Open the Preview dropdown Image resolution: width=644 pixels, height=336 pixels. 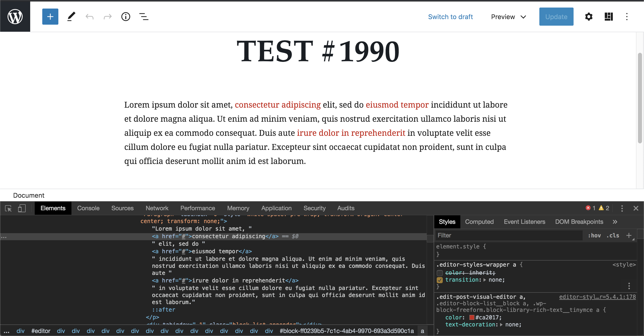(x=509, y=17)
